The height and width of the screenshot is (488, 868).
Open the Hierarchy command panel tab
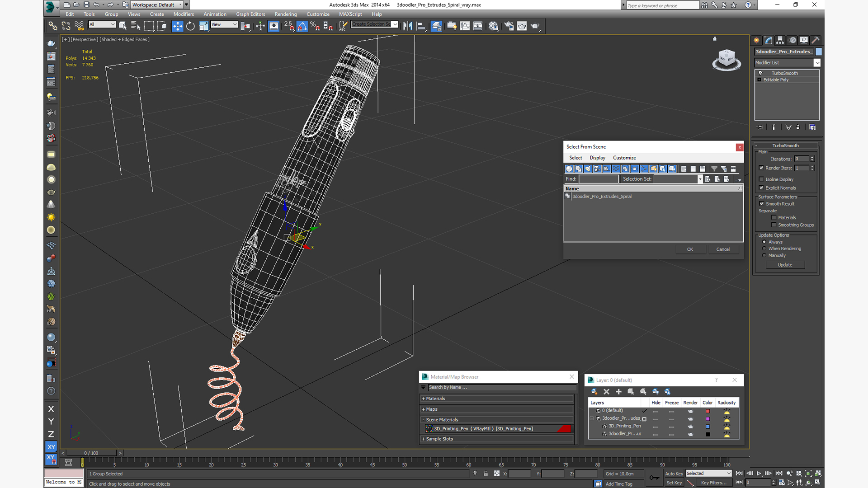tap(780, 40)
